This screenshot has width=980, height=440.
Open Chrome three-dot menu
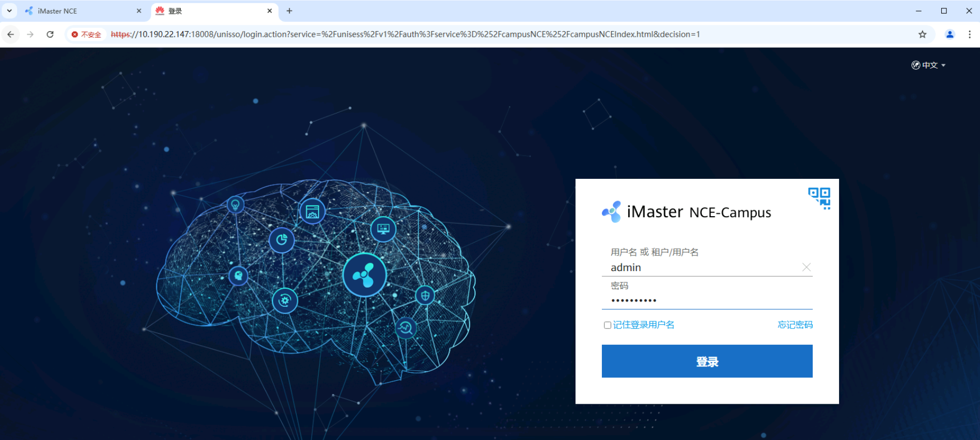pos(969,34)
